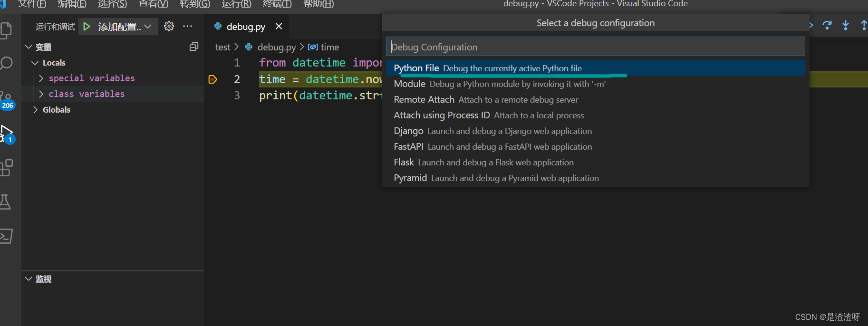This screenshot has height=326, width=868.
Task: Open launch.json with the gear icon
Action: pos(169,26)
